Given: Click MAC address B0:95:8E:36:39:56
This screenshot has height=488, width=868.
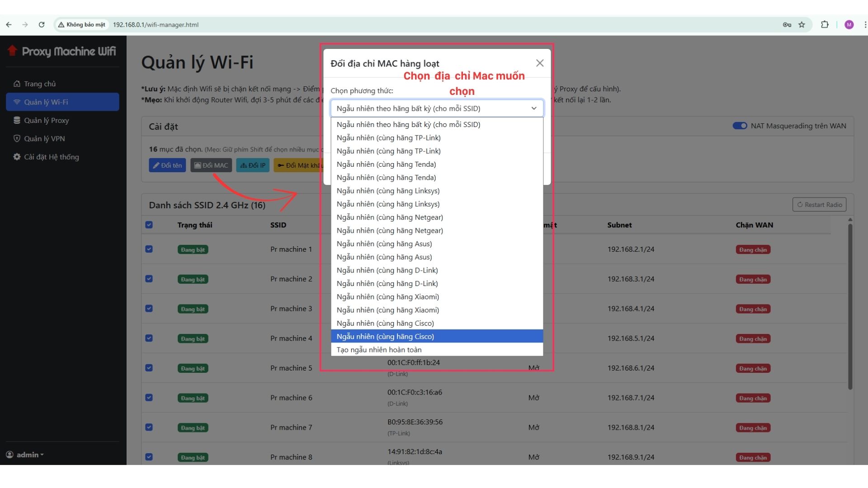Looking at the screenshot, I should 415,422.
